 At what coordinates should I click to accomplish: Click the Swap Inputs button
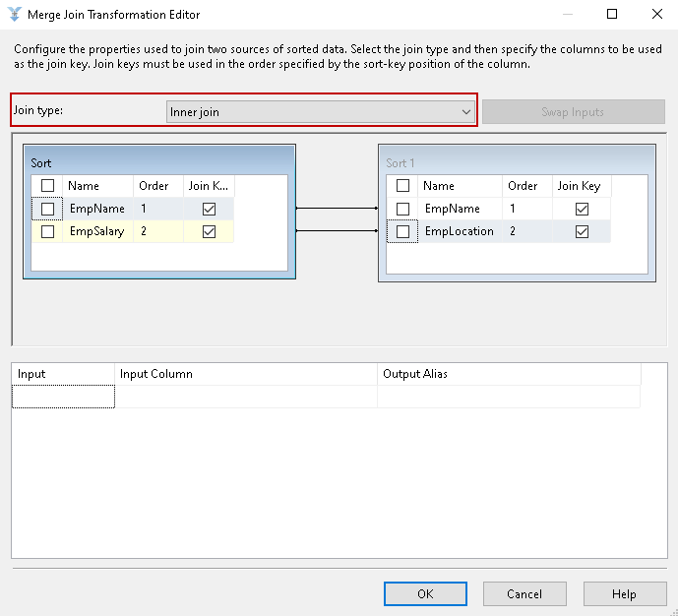click(574, 112)
